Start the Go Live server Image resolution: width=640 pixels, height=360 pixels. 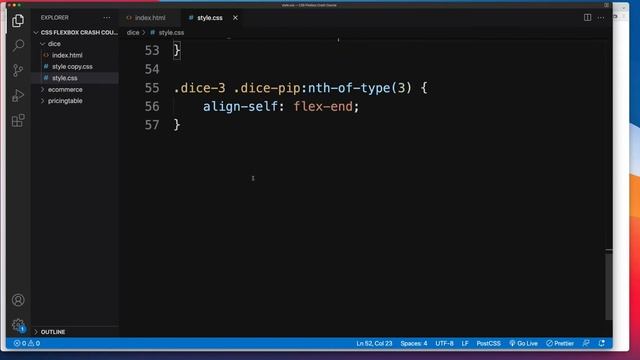[x=523, y=343]
